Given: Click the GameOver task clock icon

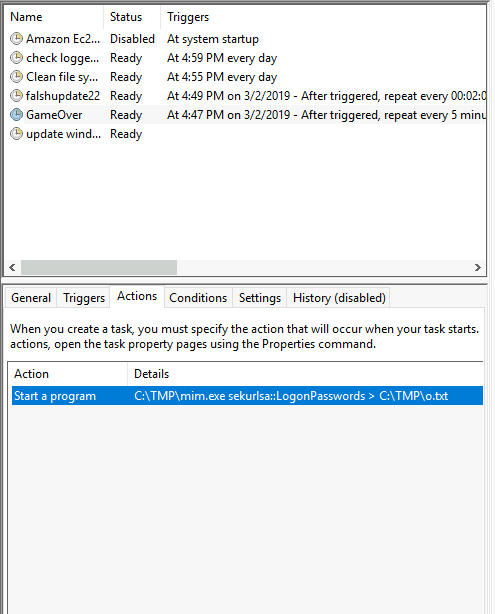Looking at the screenshot, I should (16, 115).
